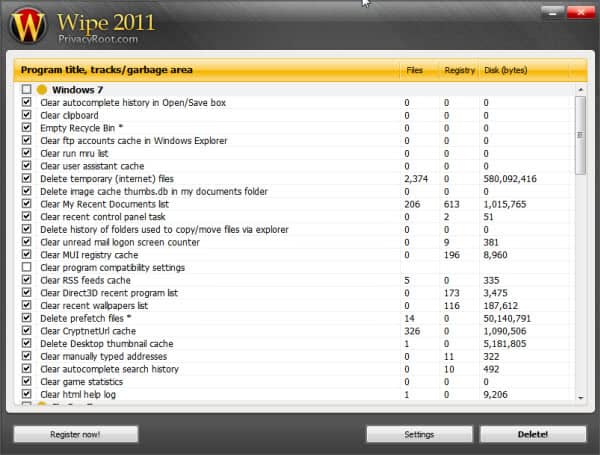Select the 326 files value
600x455 pixels.
[x=412, y=331]
